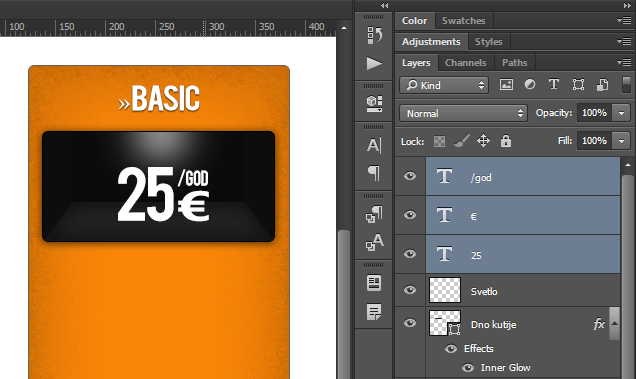The height and width of the screenshot is (379, 636).
Task: Hide the € text layer
Action: click(410, 215)
